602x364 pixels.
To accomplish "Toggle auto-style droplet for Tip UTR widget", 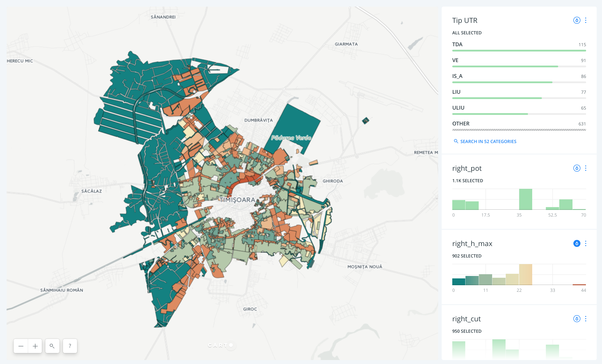I will click(577, 20).
